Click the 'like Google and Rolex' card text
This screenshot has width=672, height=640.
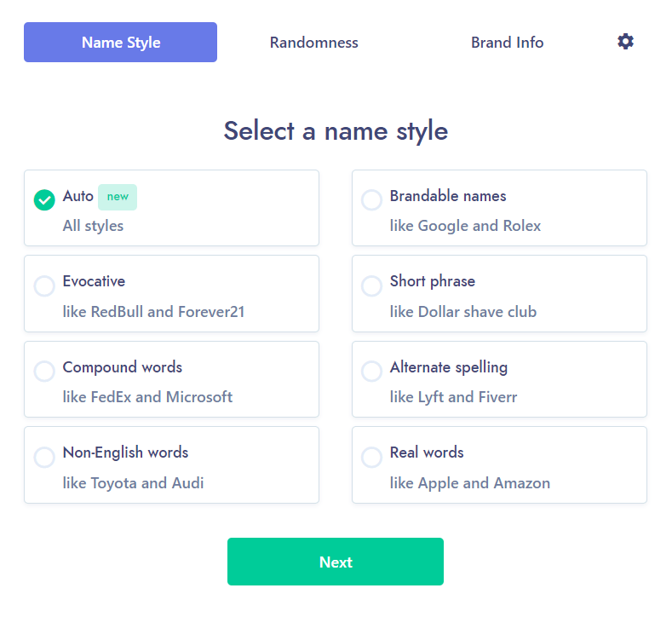tap(465, 226)
